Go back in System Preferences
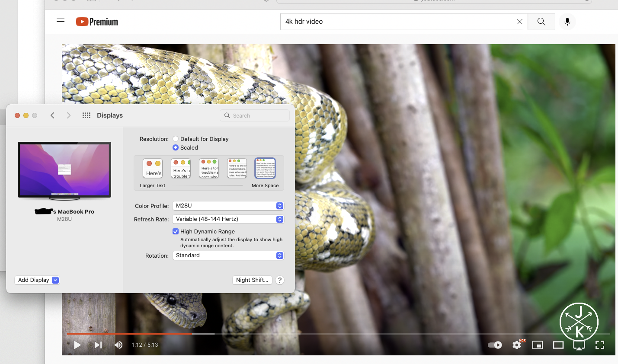This screenshot has height=364, width=618. (x=52, y=115)
